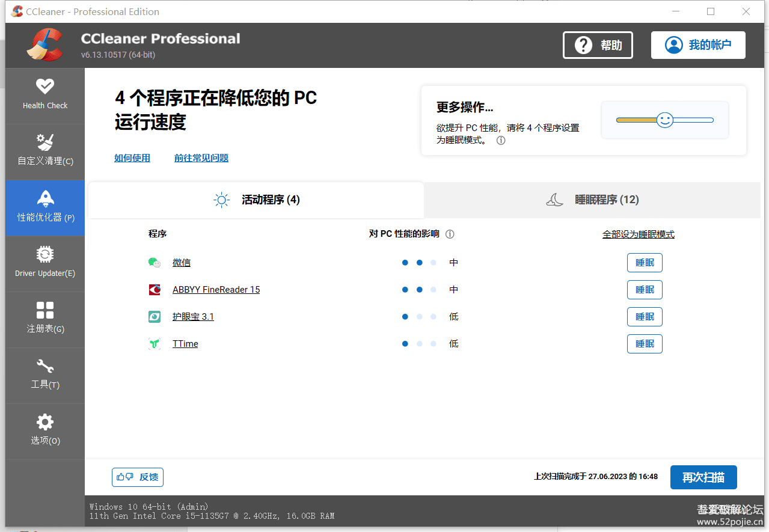Open Options gear icon
Screen dimensions: 769x532
click(x=45, y=421)
